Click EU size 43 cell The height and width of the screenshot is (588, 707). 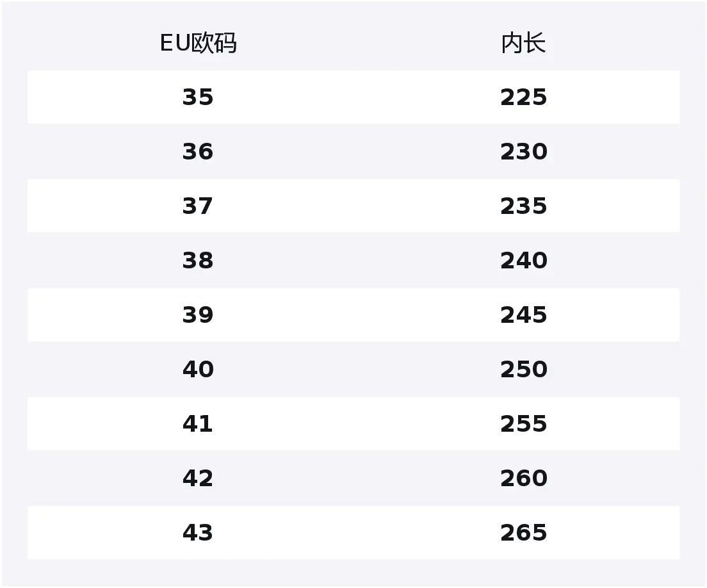tap(198, 533)
